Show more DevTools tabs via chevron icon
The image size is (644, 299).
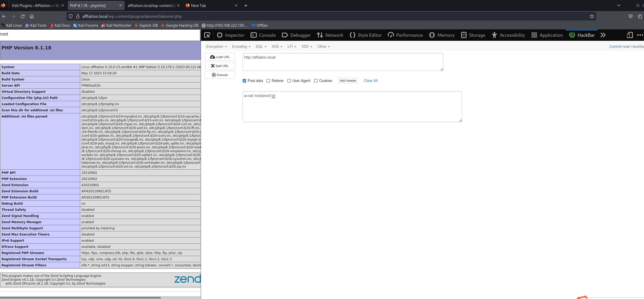[603, 35]
